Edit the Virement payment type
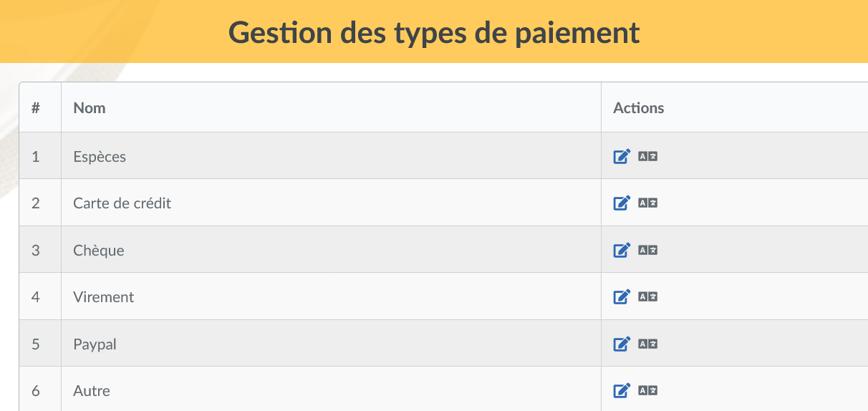 pyautogui.click(x=622, y=296)
